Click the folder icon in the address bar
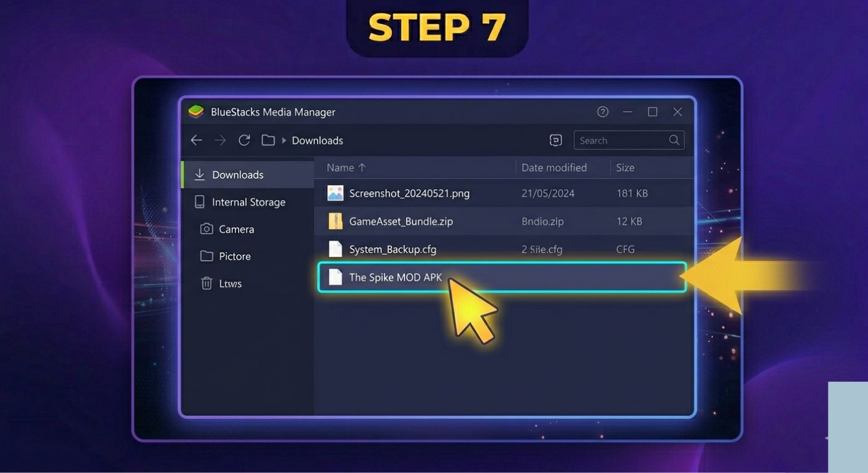 (268, 140)
